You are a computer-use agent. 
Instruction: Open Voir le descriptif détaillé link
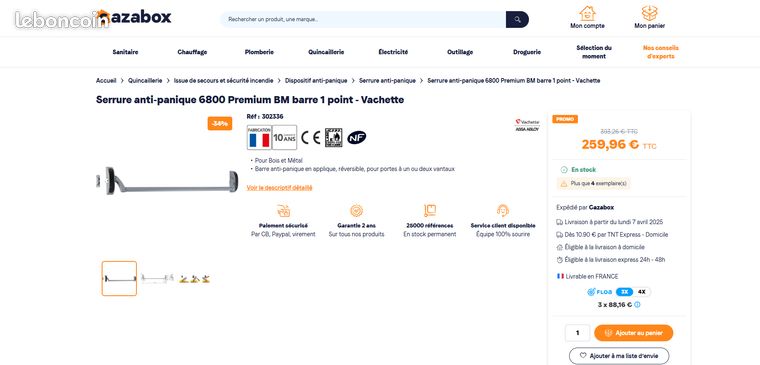tap(279, 188)
